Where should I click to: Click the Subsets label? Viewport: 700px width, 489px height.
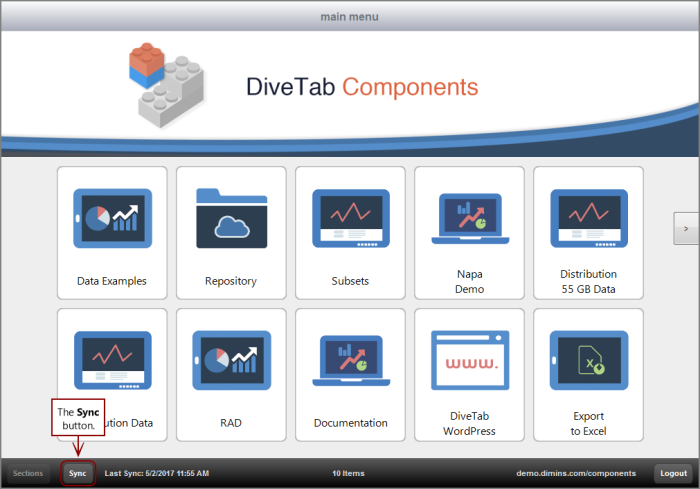pyautogui.click(x=350, y=281)
